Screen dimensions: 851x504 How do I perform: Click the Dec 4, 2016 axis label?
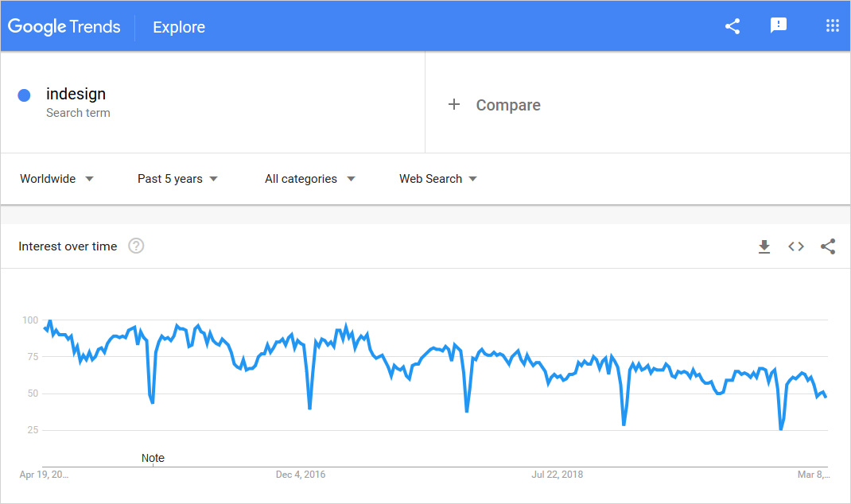tap(301, 475)
